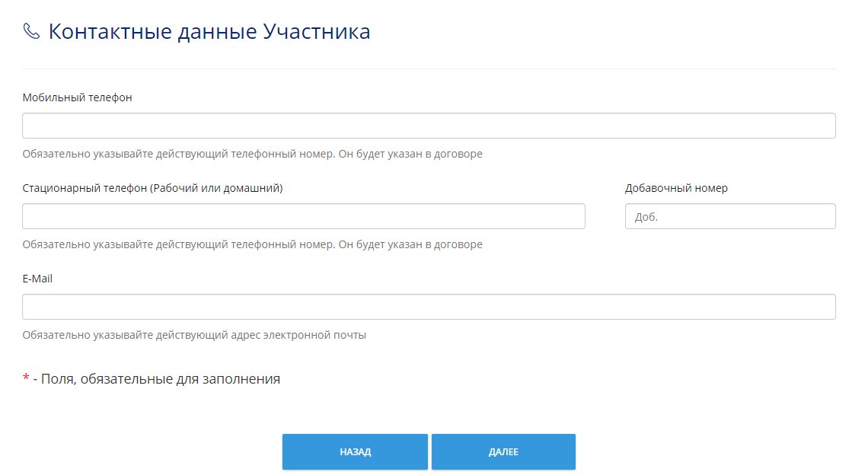This screenshot has width=868, height=475.
Task: Focus the Мобильный телефон input field
Action: [429, 126]
